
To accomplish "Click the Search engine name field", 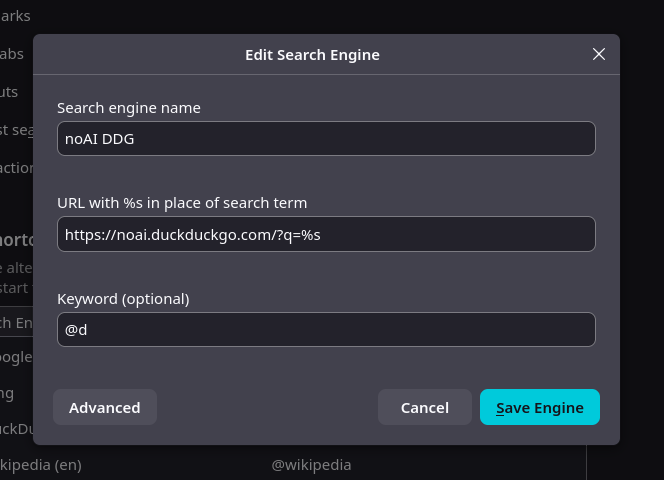I will (x=326, y=139).
